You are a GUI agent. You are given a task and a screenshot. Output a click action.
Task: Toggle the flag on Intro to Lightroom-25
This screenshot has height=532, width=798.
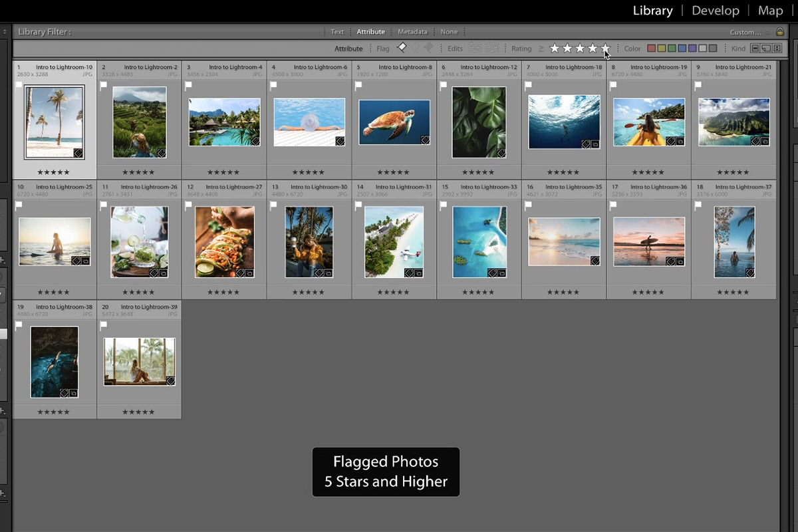click(19, 205)
